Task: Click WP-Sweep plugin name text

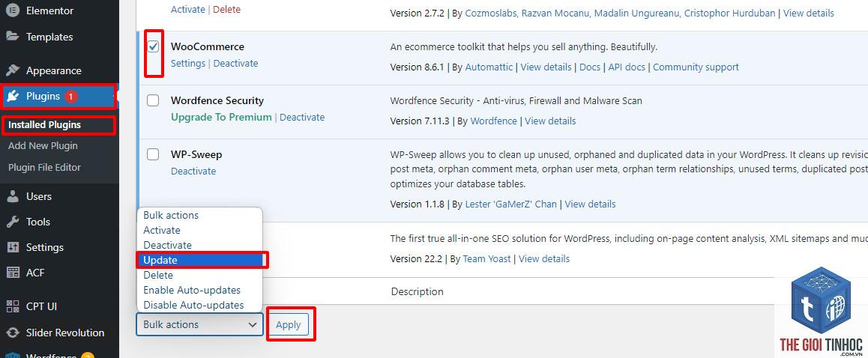Action: 196,154
